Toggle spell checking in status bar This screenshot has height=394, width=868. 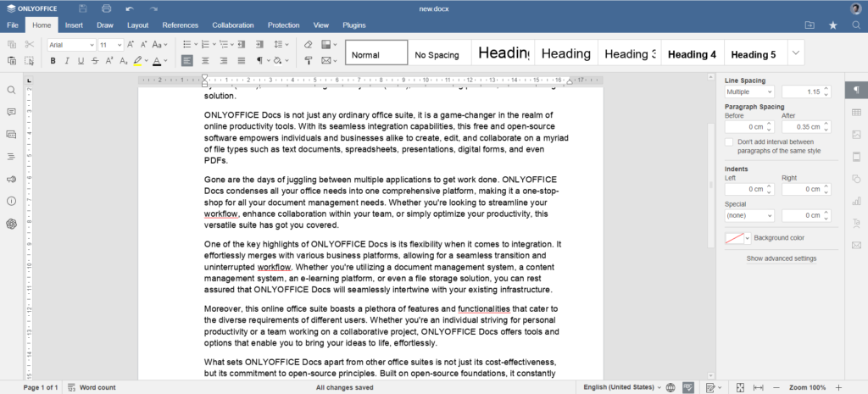click(x=688, y=387)
